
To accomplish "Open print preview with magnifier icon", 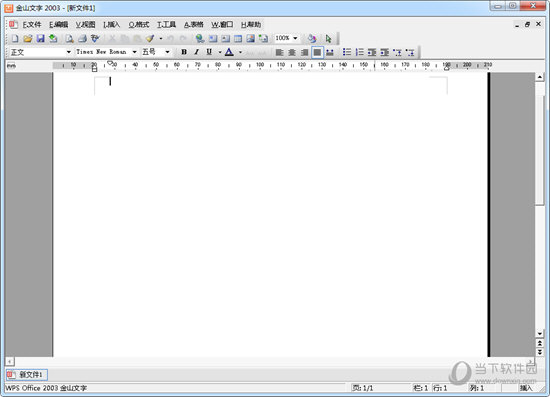I will 70,39.
